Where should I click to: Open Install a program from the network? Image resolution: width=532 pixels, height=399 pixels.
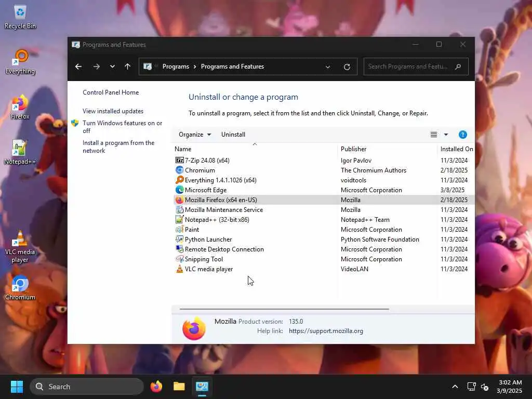tap(118, 147)
